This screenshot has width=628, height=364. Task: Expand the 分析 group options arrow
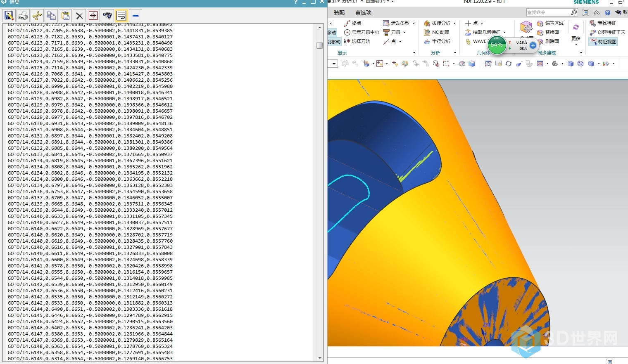click(x=455, y=53)
